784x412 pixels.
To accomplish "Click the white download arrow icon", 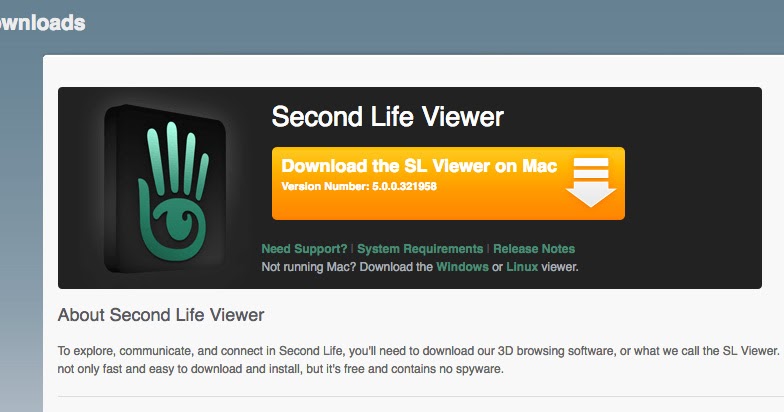I will [590, 182].
